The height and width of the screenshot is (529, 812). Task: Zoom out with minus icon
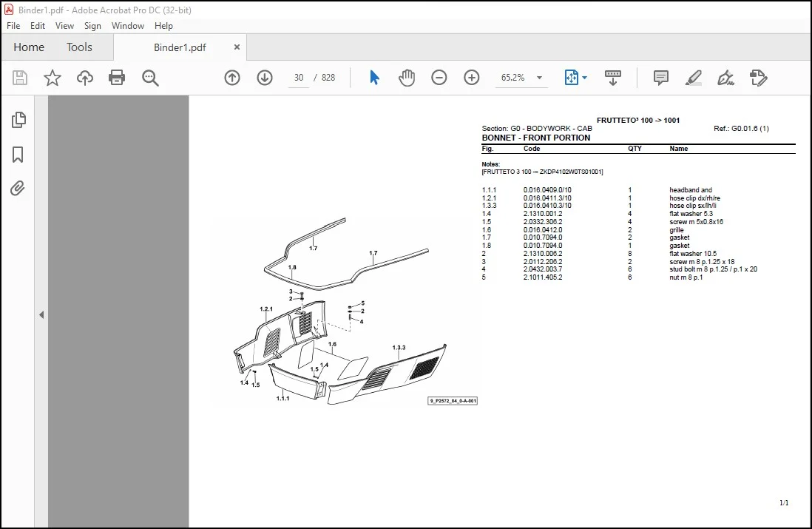click(439, 78)
